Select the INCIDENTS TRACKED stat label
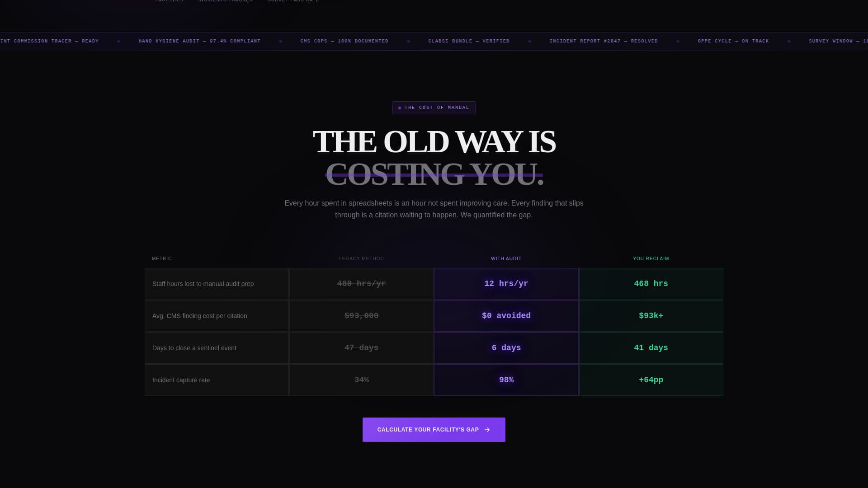The image size is (868, 488). [225, 1]
